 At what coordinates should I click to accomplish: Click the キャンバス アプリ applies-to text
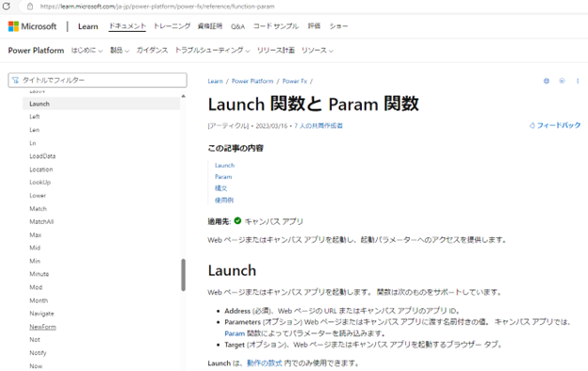tap(274, 221)
